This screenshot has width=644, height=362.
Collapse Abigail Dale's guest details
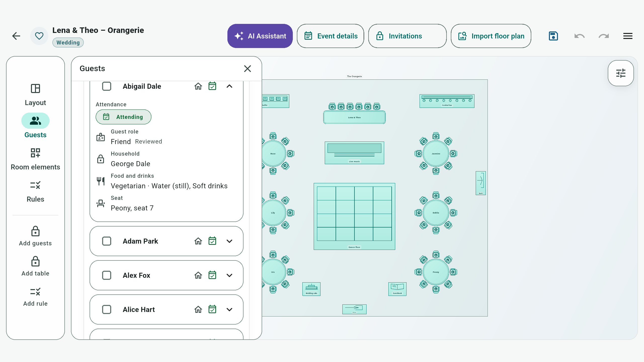229,86
